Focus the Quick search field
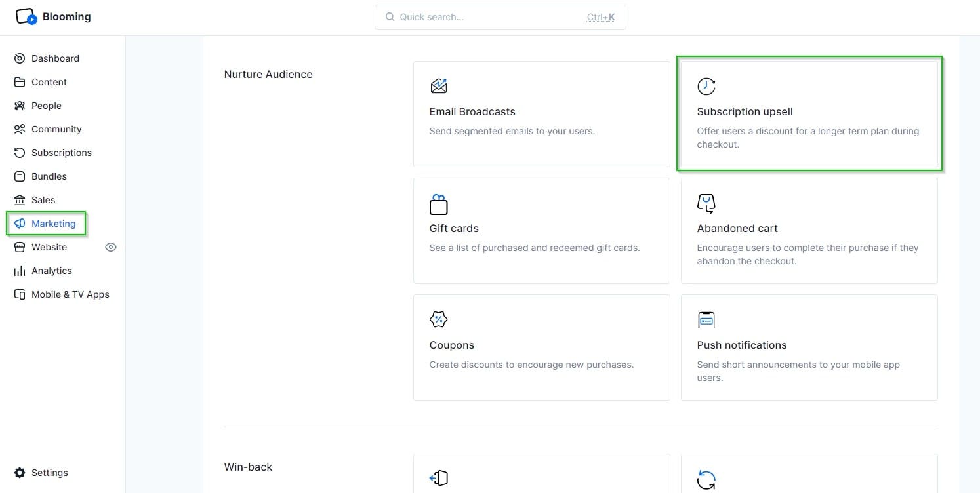The image size is (980, 493). tap(500, 17)
